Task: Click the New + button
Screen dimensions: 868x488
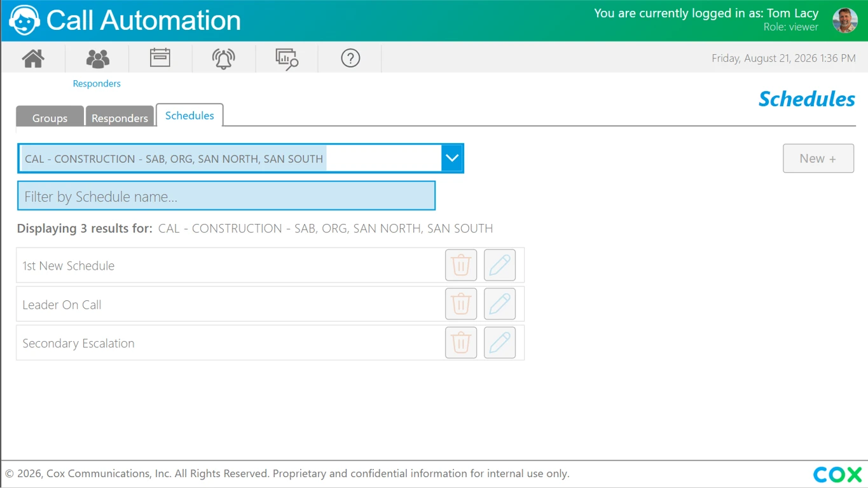Action: [x=818, y=158]
